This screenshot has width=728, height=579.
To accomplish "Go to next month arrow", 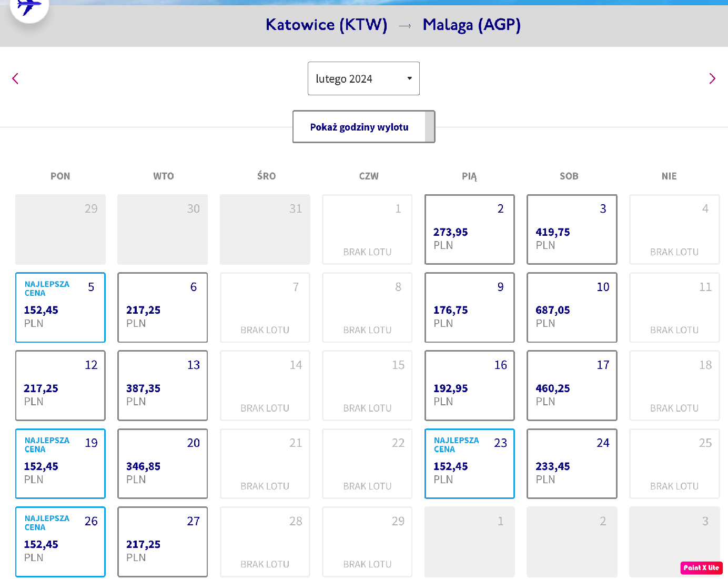I will pyautogui.click(x=712, y=78).
